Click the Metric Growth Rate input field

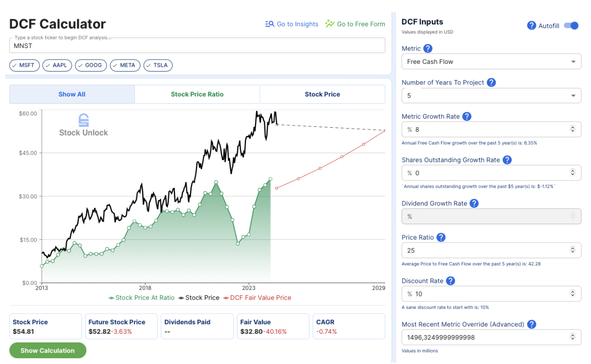coord(491,130)
